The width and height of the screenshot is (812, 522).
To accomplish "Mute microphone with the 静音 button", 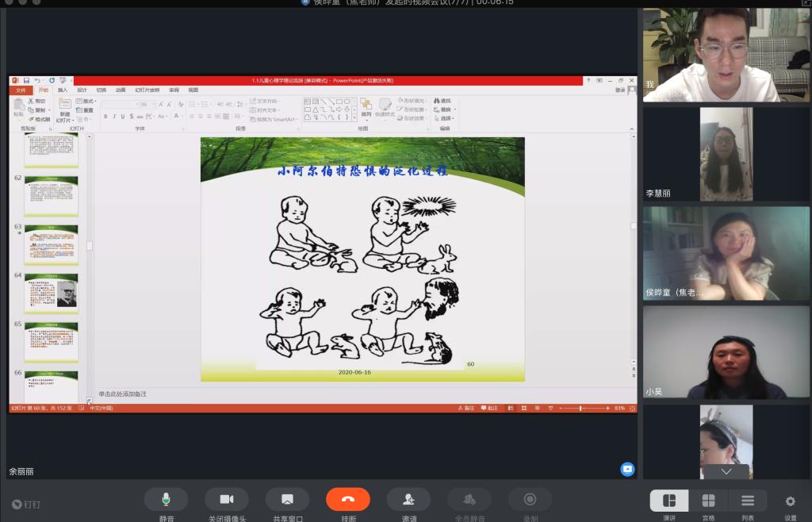I will tap(166, 499).
